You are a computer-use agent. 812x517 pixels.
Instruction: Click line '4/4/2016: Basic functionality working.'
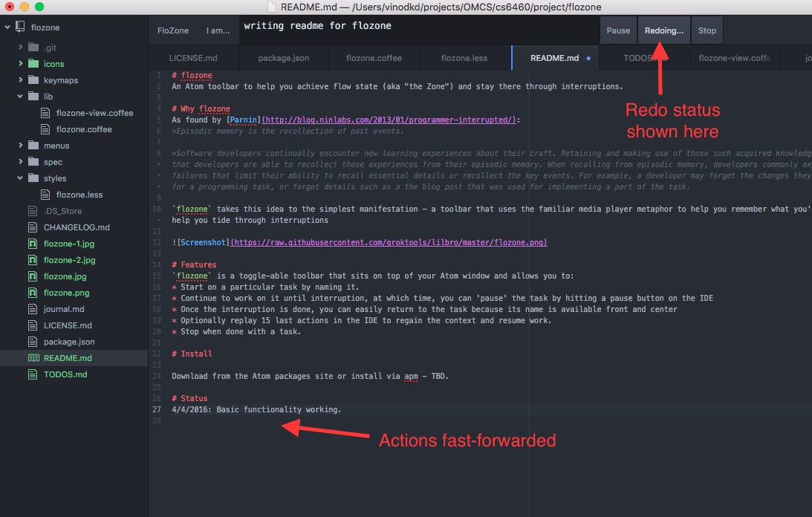click(256, 409)
